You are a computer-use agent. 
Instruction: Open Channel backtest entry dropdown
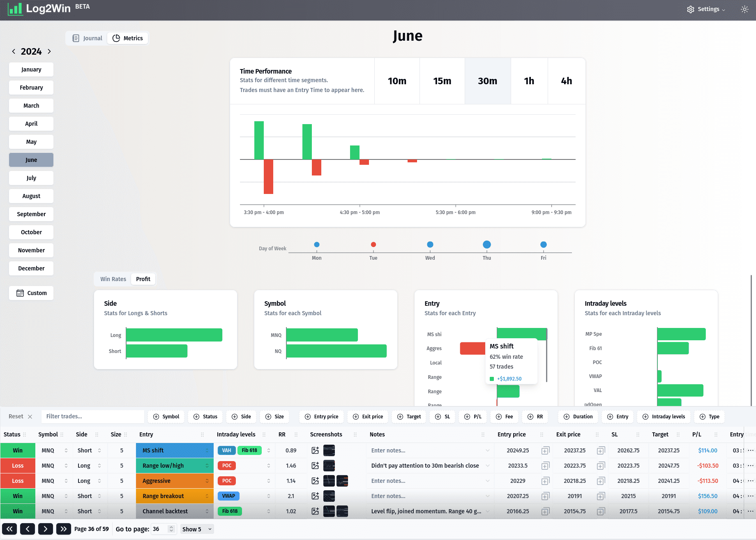click(175, 511)
